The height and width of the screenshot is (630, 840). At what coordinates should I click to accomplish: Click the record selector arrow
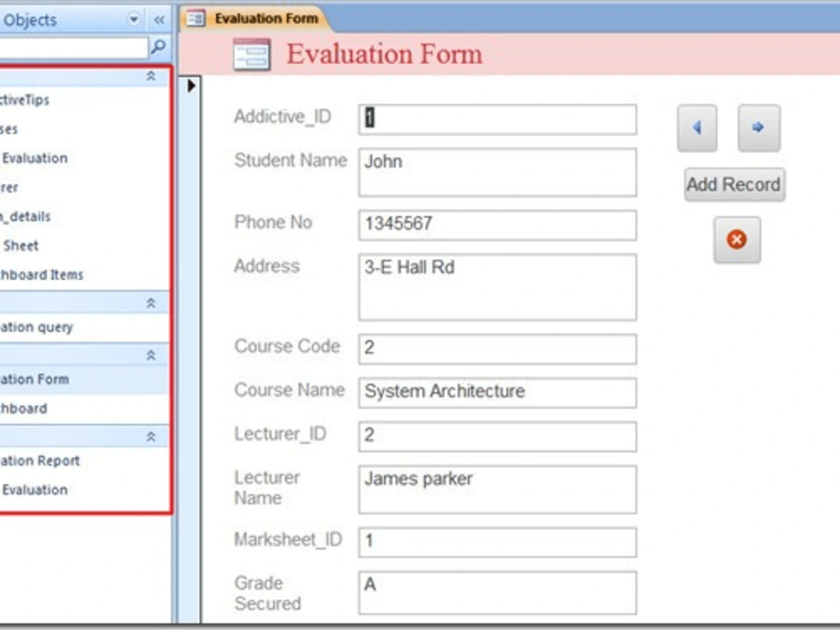[x=192, y=86]
